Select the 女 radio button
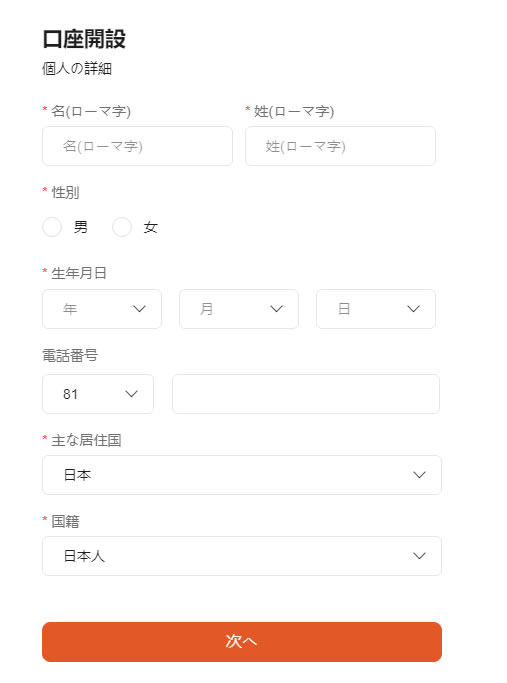This screenshot has height=683, width=507. pos(122,227)
